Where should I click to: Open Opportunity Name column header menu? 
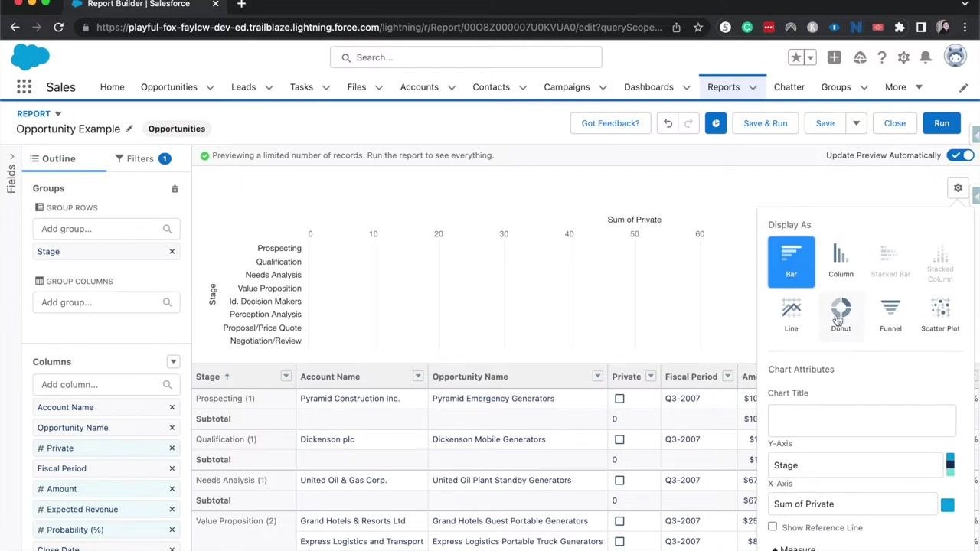pos(597,377)
